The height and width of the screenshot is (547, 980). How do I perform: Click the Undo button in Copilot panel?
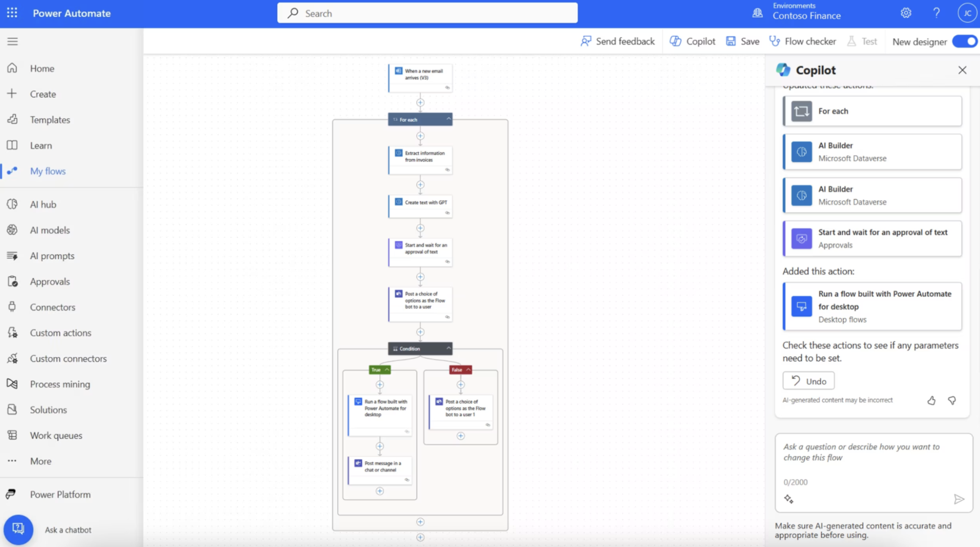(x=809, y=380)
